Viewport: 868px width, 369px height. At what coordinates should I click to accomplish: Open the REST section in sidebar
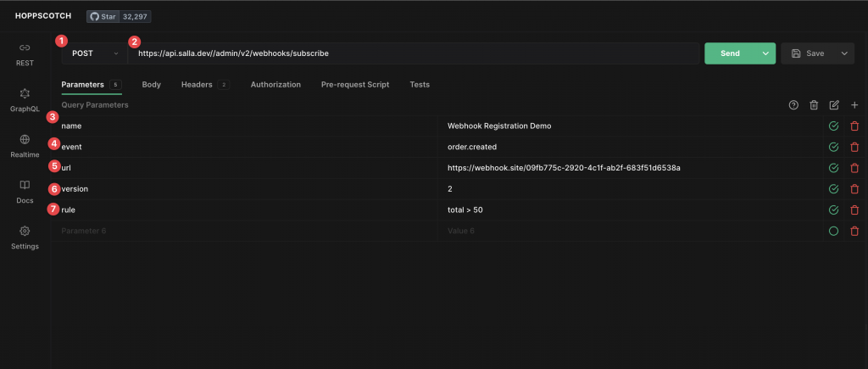pyautogui.click(x=25, y=54)
